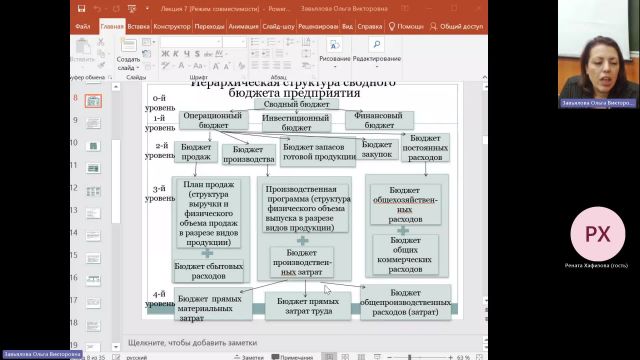Switch to Normal view in status bar
The width and height of the screenshot is (640, 360).
pos(329,357)
